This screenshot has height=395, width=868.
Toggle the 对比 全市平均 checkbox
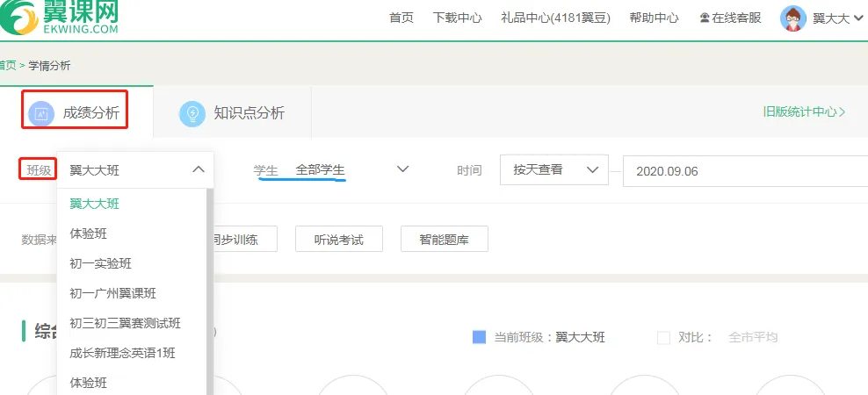pyautogui.click(x=663, y=337)
